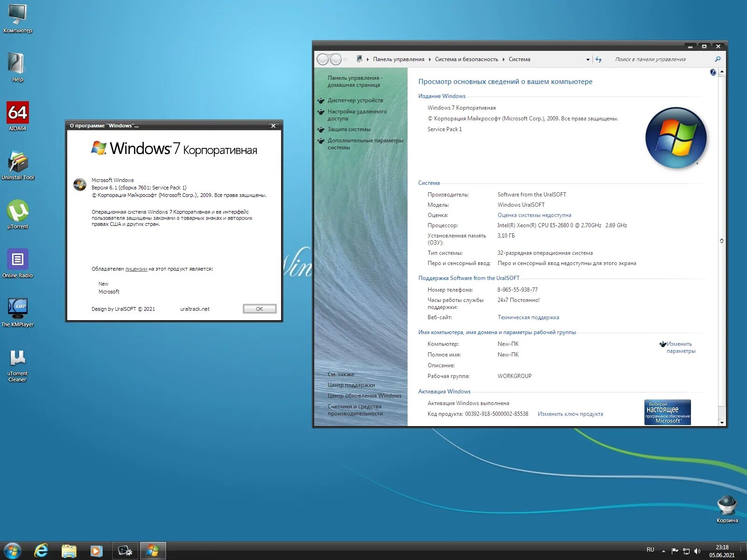The image size is (747, 560).
Task: Open Настройка удаленного доступа link
Action: pyautogui.click(x=357, y=115)
